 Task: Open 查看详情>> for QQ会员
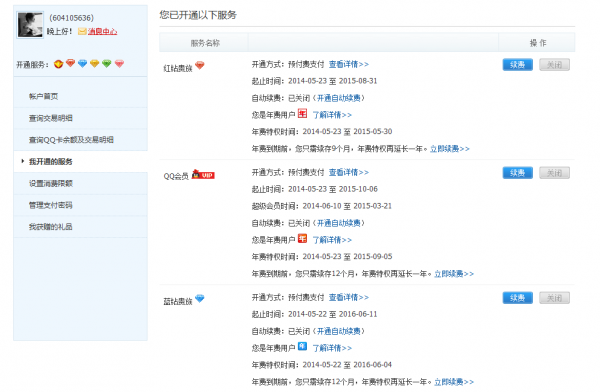[x=349, y=172]
